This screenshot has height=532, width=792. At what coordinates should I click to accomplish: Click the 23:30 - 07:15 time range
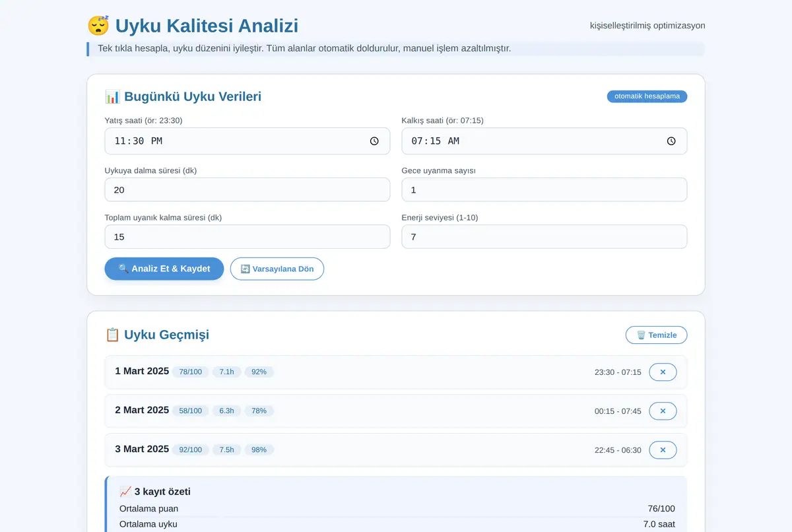[x=618, y=372]
